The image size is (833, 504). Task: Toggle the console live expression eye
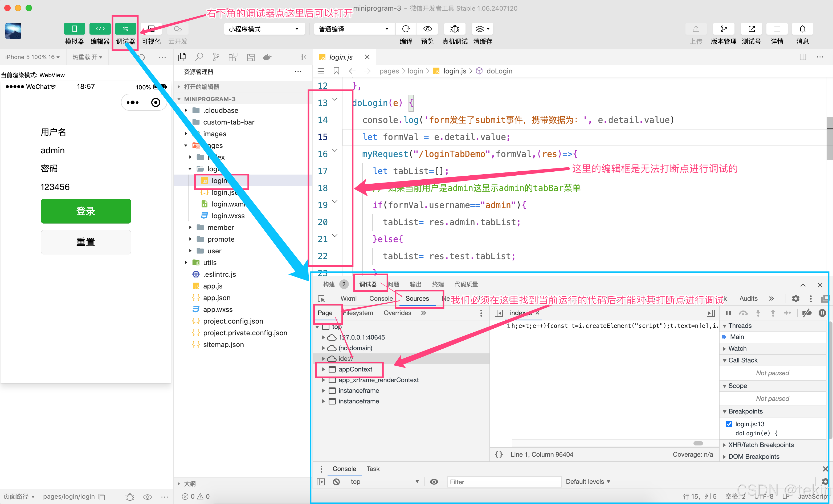(x=434, y=481)
